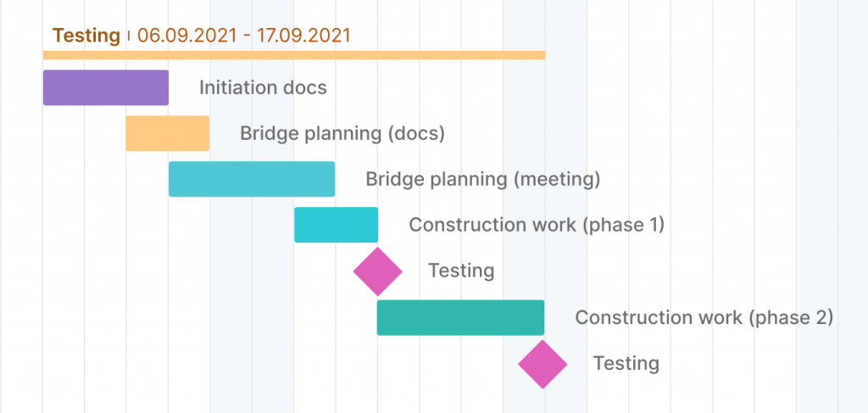Click the bold Testing group title
This screenshot has width=868, height=413.
86,36
